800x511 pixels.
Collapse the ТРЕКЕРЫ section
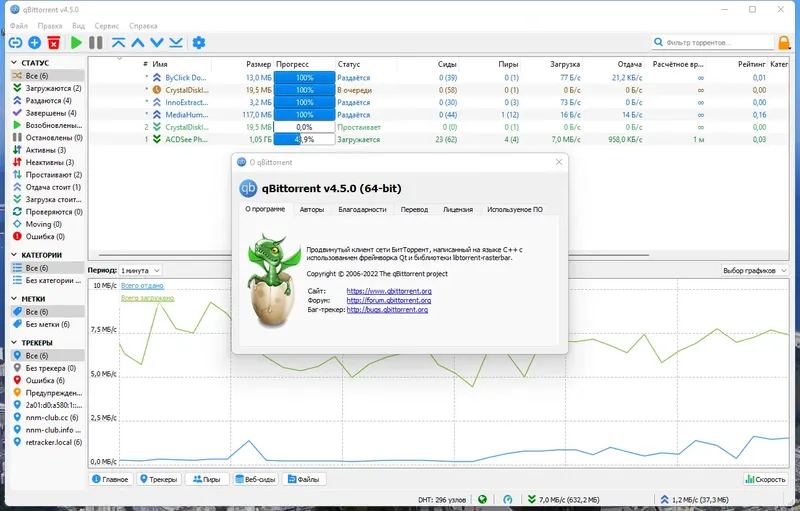[14, 343]
